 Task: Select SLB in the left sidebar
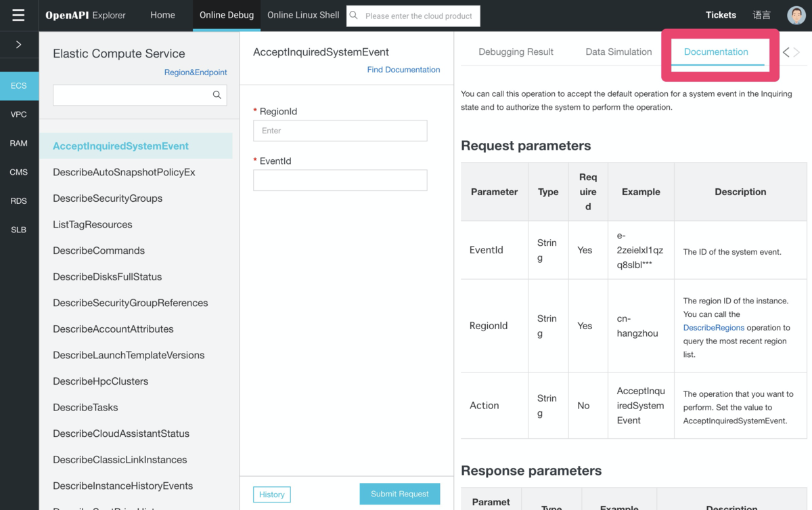(18, 230)
